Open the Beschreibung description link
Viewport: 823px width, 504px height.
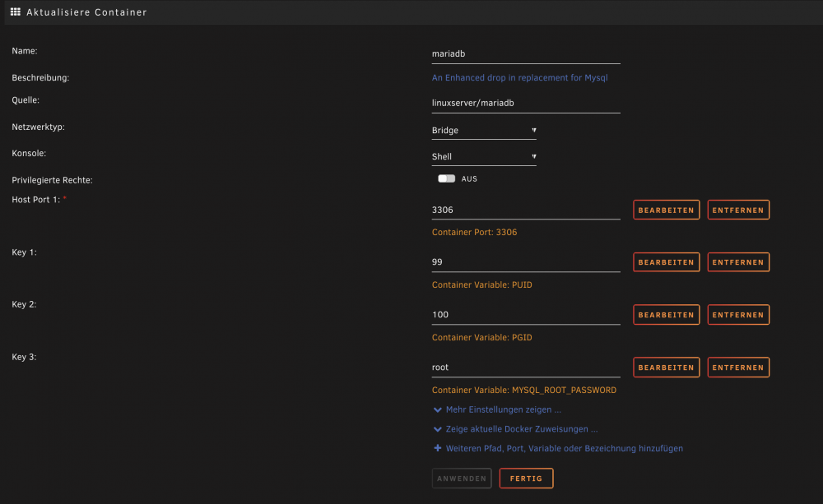point(519,77)
